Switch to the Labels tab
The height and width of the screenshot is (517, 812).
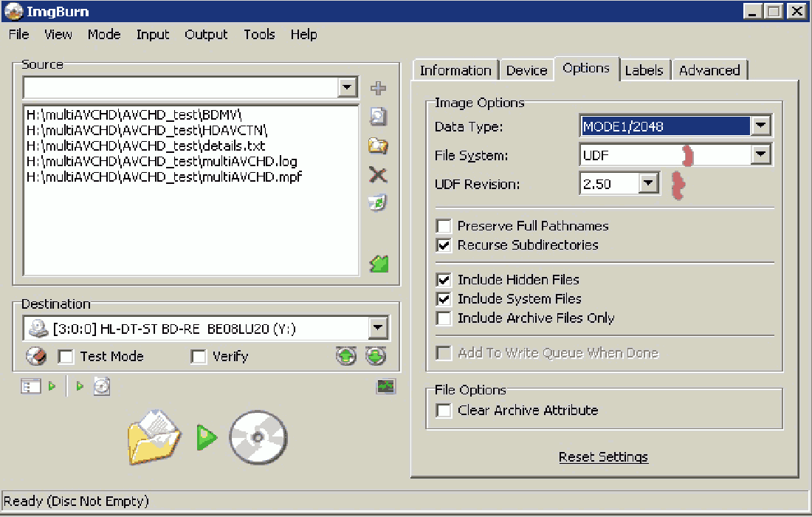pos(644,70)
